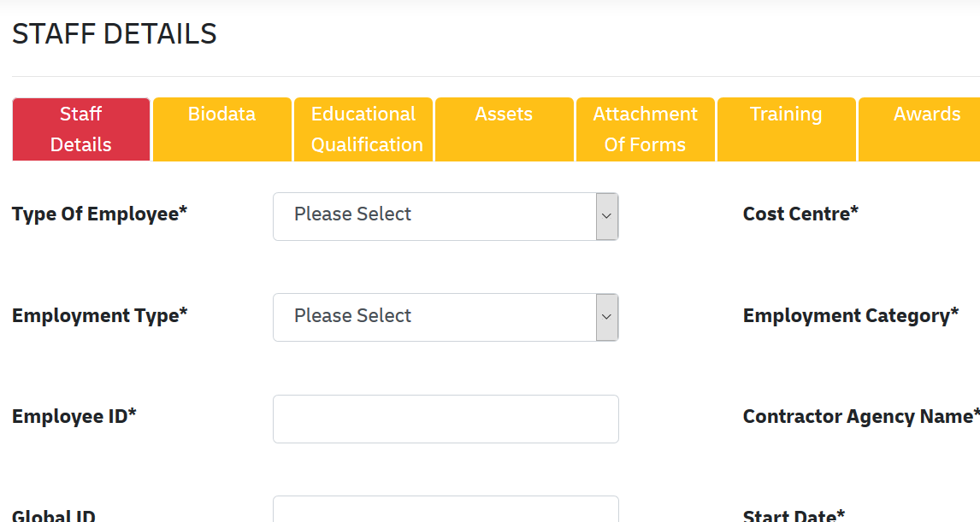Click the STAFF DETAILS page heading

point(115,34)
